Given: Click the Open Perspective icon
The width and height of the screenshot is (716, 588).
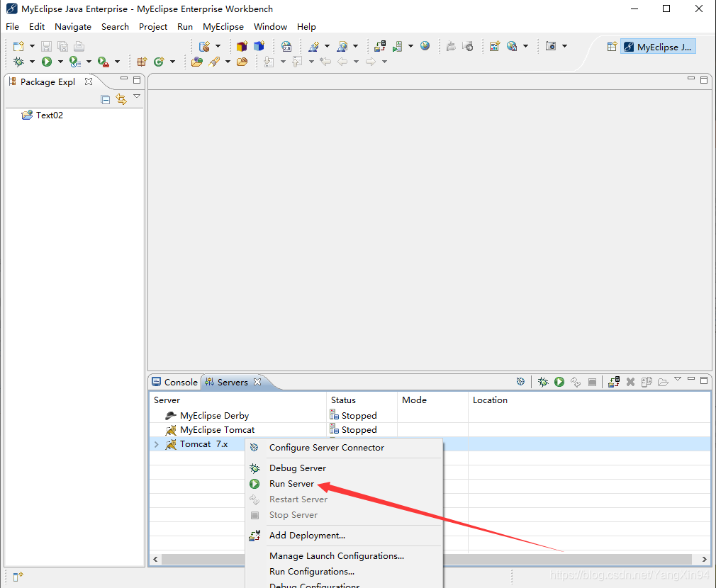Looking at the screenshot, I should pyautogui.click(x=612, y=47).
